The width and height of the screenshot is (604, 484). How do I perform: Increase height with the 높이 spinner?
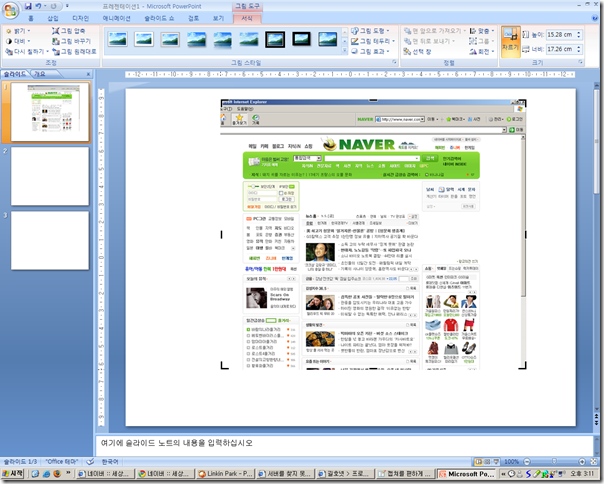coord(579,32)
